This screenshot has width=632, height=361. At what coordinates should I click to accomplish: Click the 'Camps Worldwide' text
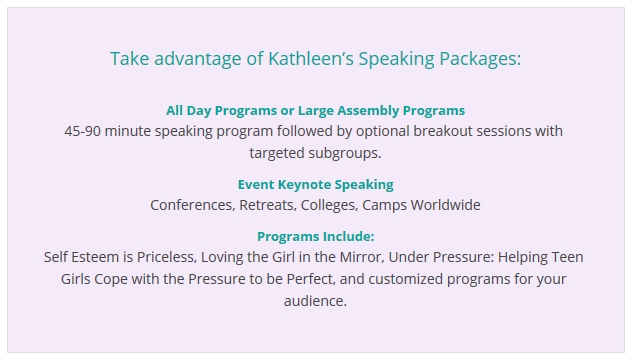point(421,205)
